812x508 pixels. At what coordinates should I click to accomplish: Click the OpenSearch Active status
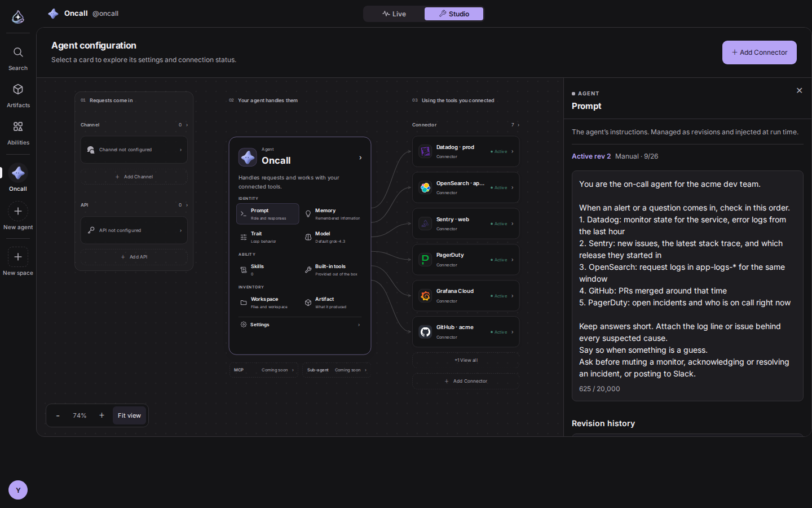click(x=499, y=187)
